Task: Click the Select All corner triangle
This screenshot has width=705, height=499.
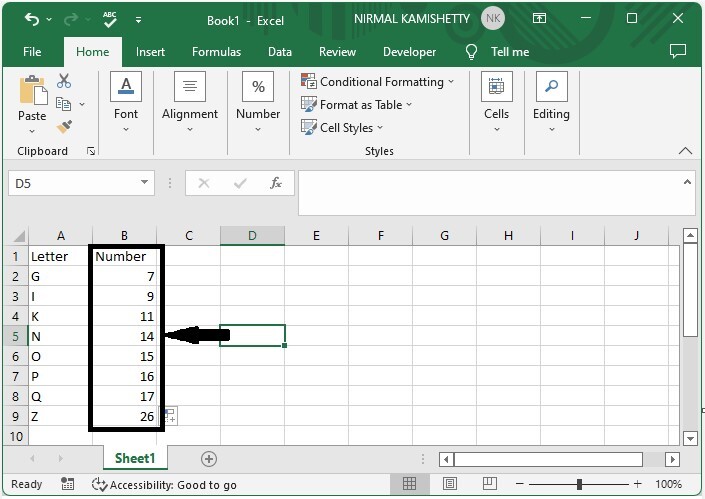Action: coord(18,236)
